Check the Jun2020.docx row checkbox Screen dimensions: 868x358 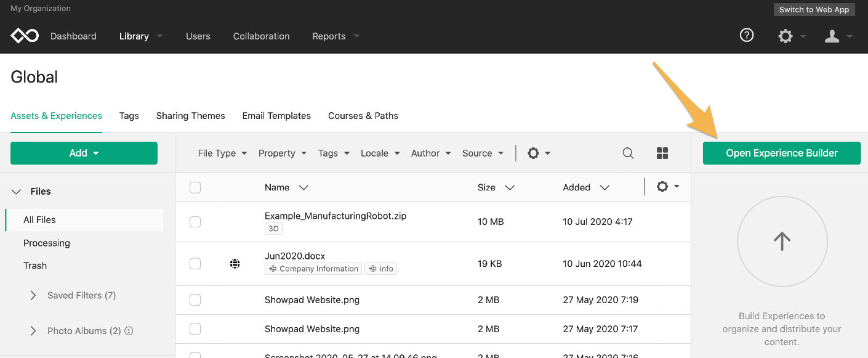click(x=195, y=264)
